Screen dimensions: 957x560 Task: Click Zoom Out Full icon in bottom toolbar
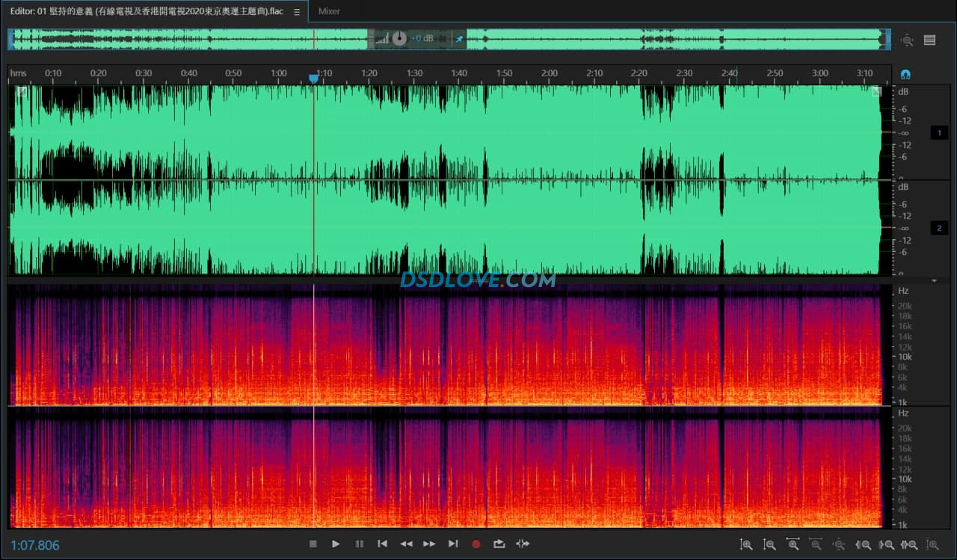tap(839, 545)
